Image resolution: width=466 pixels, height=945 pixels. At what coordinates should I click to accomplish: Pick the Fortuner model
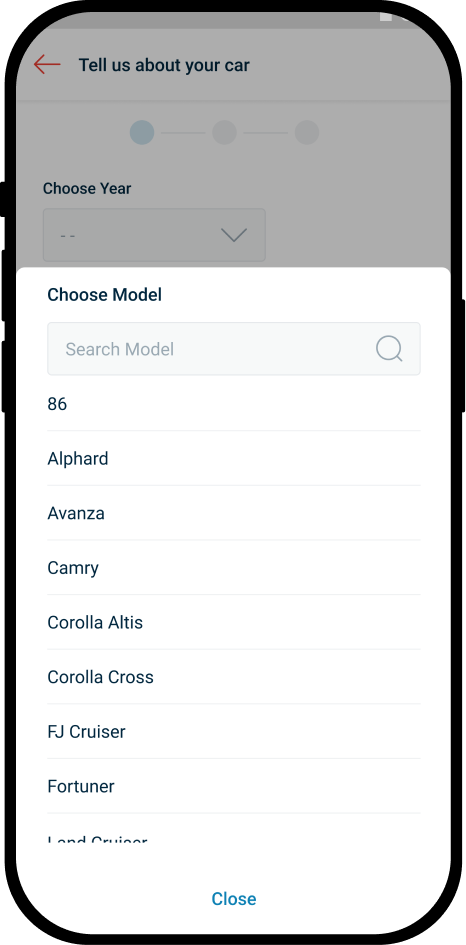click(x=234, y=786)
